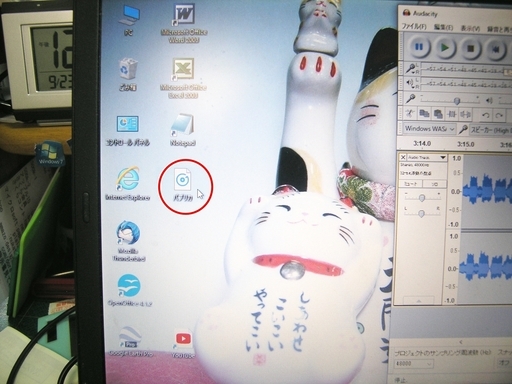The image size is (512, 384).
Task: Click the recording volume slider
Action: pos(449,100)
